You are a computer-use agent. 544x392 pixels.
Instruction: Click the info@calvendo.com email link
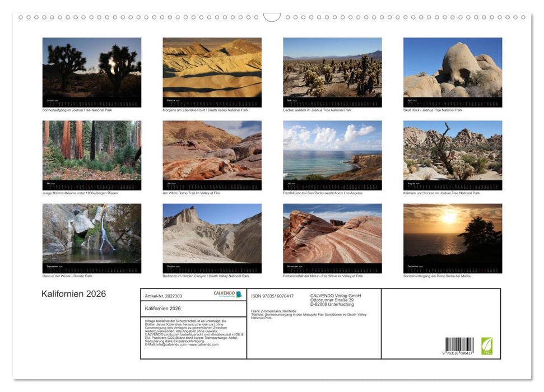[171, 345]
